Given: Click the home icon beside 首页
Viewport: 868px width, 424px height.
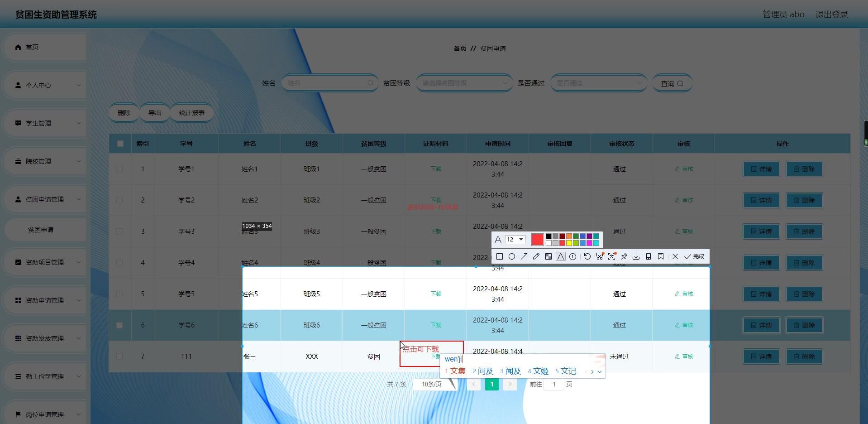Looking at the screenshot, I should pos(18,47).
